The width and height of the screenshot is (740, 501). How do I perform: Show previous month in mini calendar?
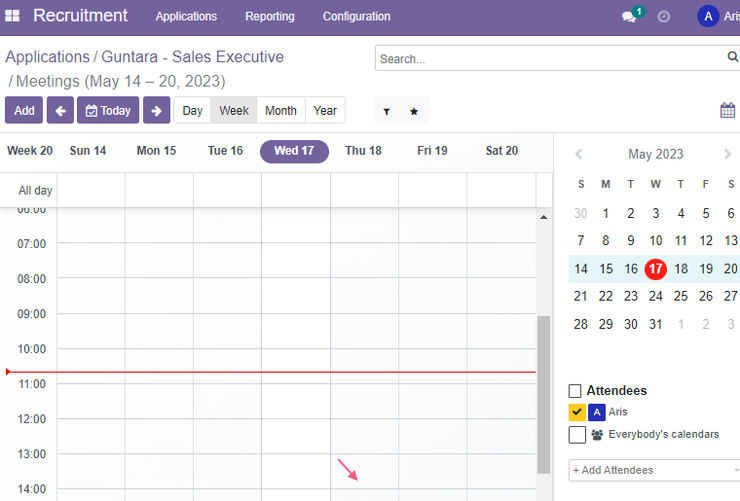point(579,154)
